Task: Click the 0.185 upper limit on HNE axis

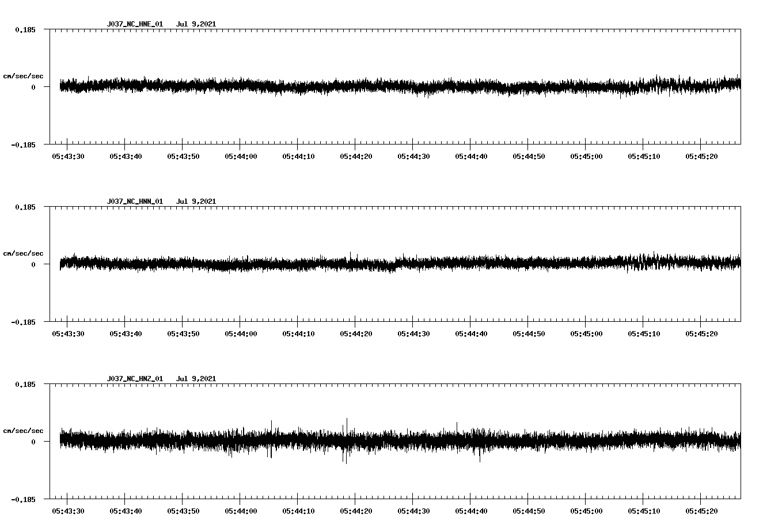Action: coord(25,29)
